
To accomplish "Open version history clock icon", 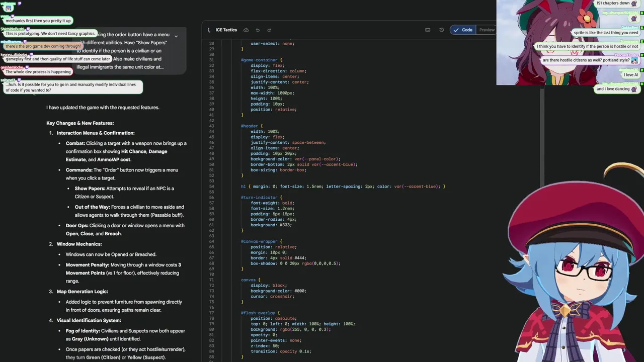I will click(x=442, y=30).
